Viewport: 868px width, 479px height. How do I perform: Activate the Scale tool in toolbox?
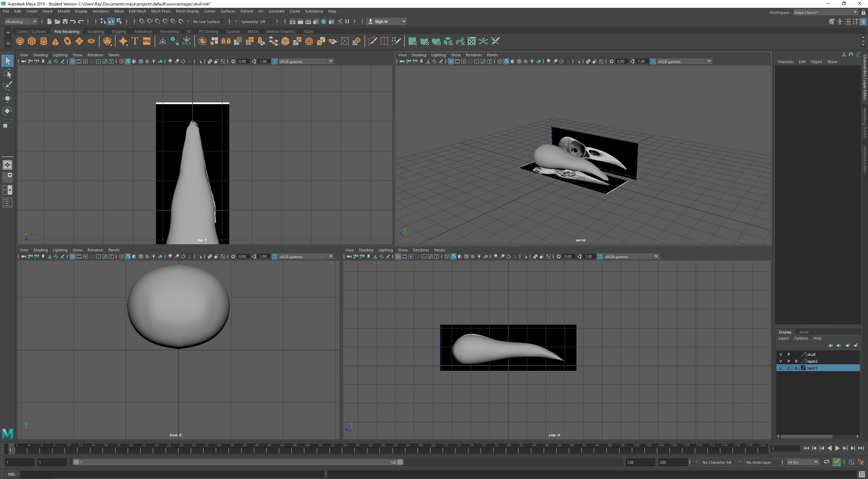[7, 123]
